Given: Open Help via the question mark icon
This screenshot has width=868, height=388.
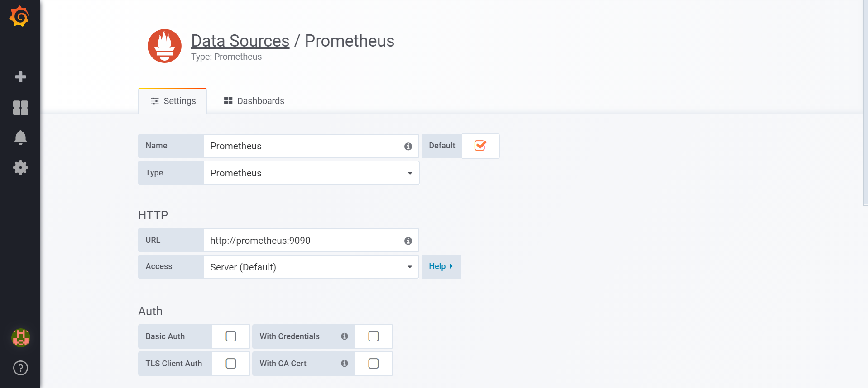Looking at the screenshot, I should [x=20, y=368].
